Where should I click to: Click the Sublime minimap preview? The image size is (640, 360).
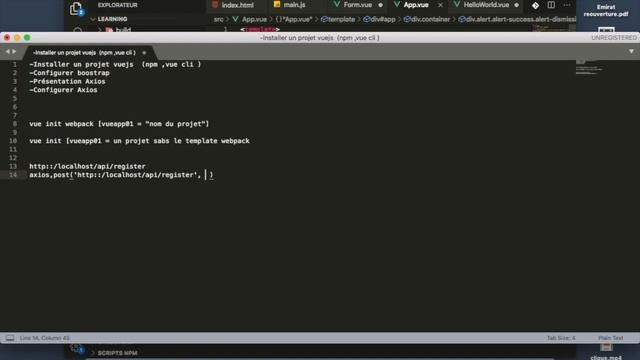click(588, 68)
